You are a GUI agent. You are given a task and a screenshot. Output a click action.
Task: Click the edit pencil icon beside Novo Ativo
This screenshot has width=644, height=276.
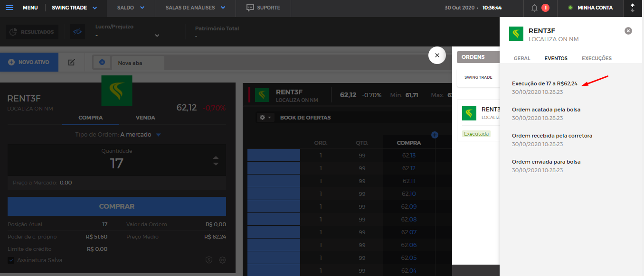coord(72,62)
